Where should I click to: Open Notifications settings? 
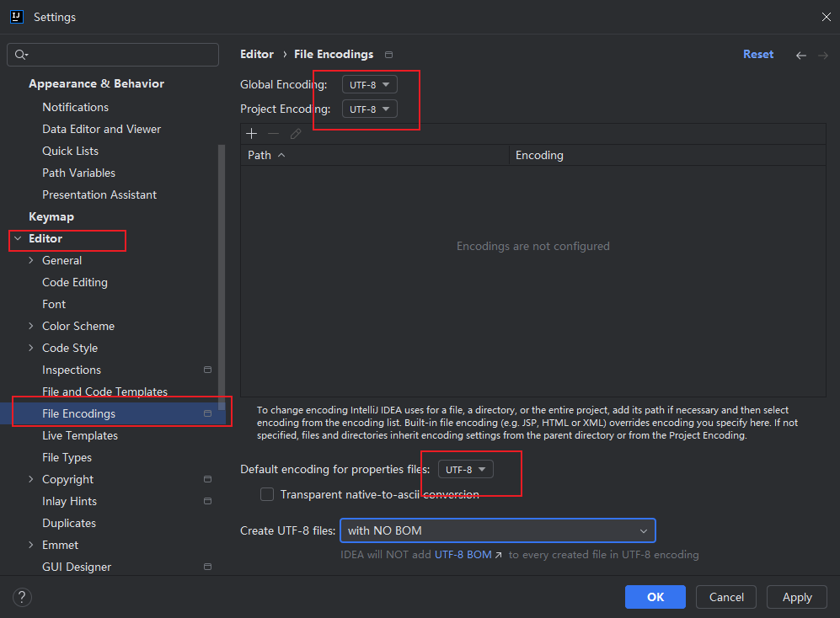tap(76, 107)
